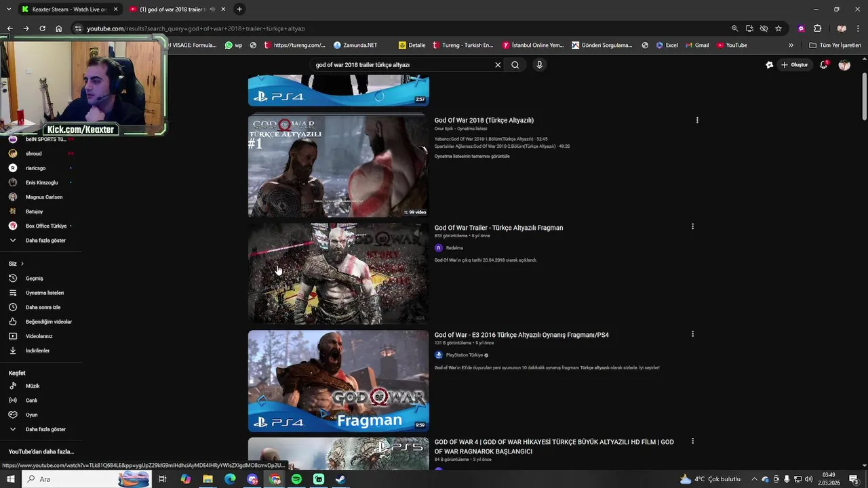Open the icon left of Oluştur
Image resolution: width=868 pixels, height=488 pixels.
769,65
